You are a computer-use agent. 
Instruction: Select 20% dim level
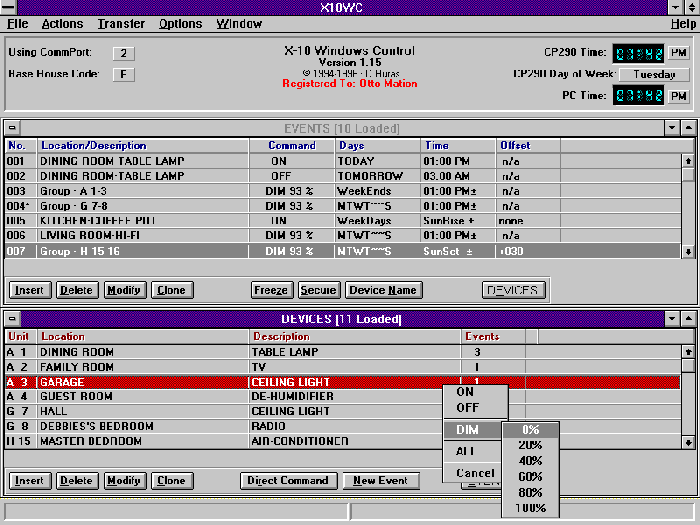(x=530, y=445)
